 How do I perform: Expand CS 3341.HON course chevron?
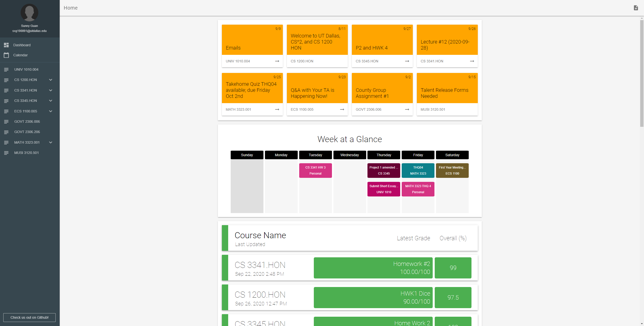[51, 90]
